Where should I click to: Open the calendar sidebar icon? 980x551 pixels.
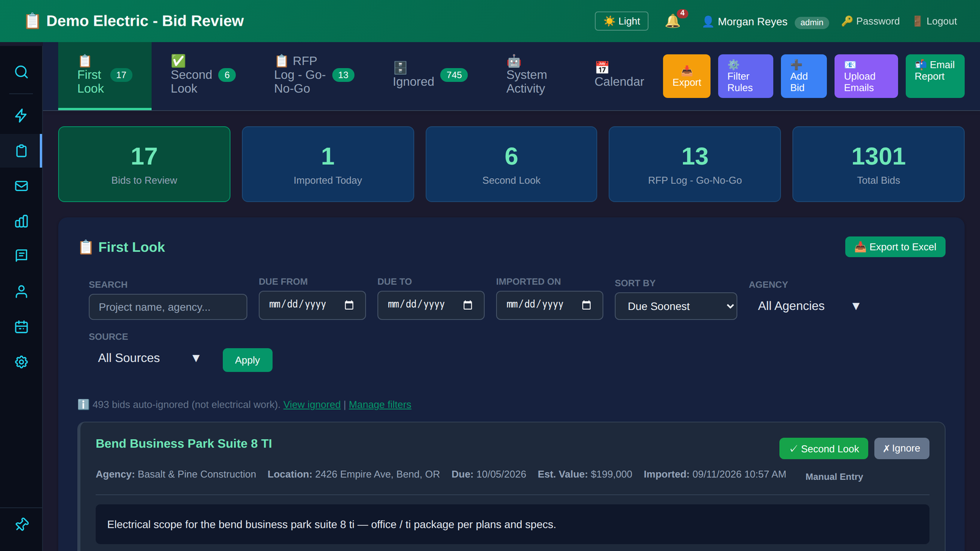(21, 327)
